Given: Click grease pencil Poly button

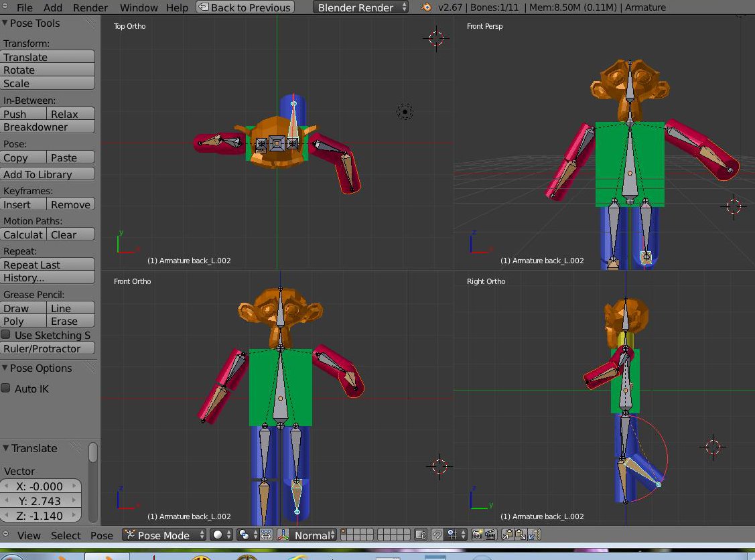Looking at the screenshot, I should 23,321.
